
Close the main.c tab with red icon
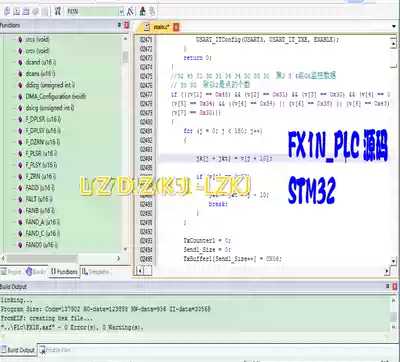[176, 27]
